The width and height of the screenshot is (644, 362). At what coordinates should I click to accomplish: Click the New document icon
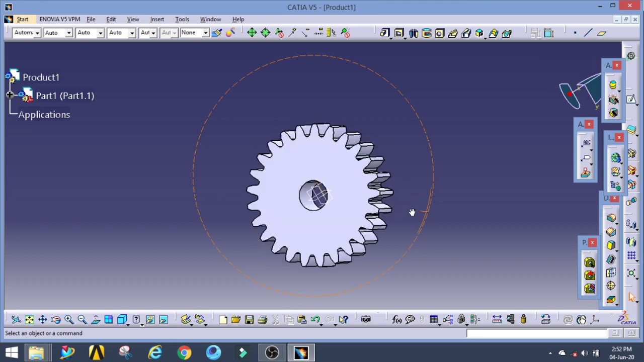click(223, 319)
